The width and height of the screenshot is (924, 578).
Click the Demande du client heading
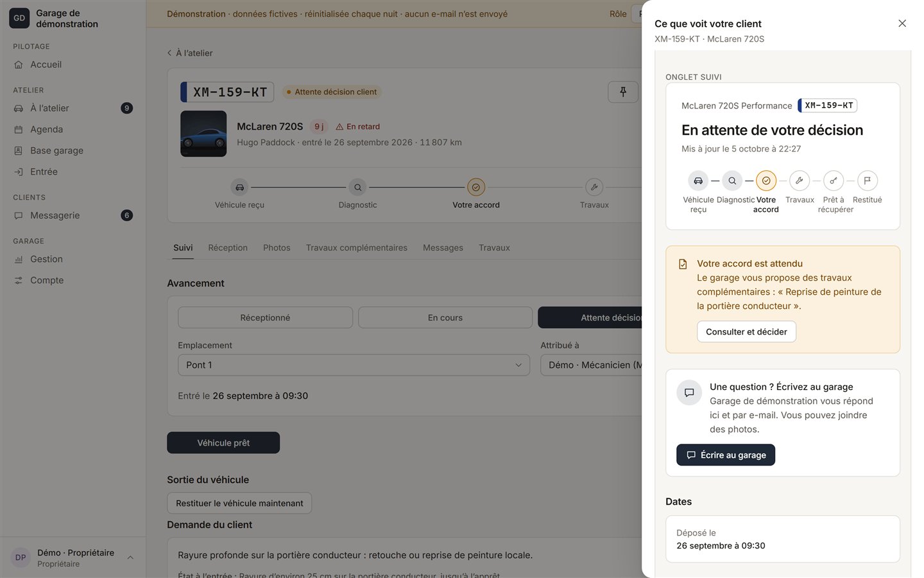coord(209,525)
